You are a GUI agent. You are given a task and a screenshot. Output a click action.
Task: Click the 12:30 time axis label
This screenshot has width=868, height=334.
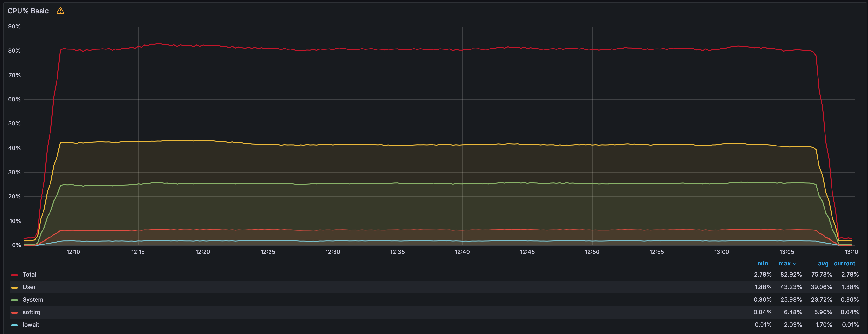pyautogui.click(x=333, y=251)
